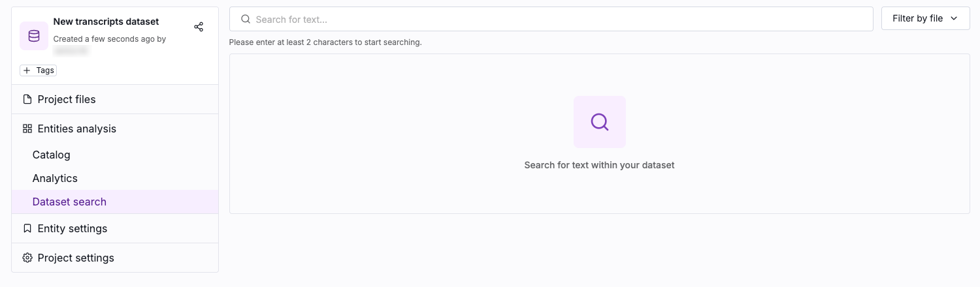Focus the Search for text input field
Viewport: 980px width, 287px height.
click(555, 19)
